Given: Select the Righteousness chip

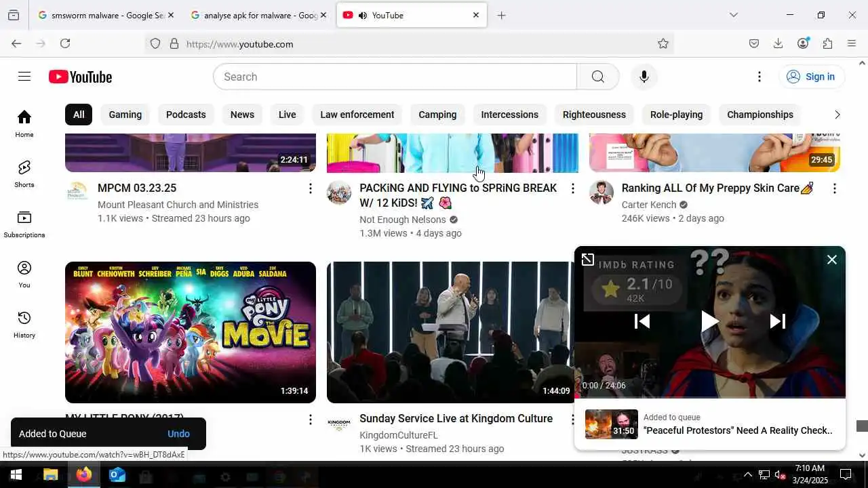Looking at the screenshot, I should 594,115.
